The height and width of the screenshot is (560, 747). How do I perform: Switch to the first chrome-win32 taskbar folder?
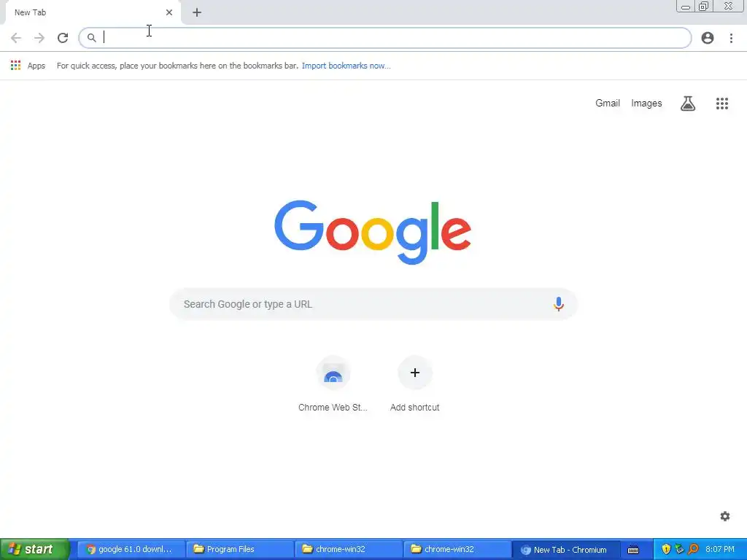(348, 549)
